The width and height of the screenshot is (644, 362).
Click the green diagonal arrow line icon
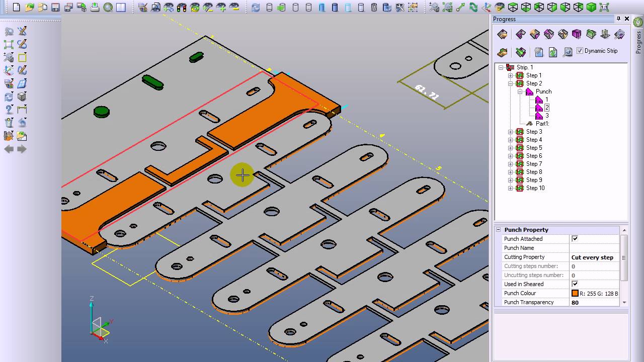[460, 7]
